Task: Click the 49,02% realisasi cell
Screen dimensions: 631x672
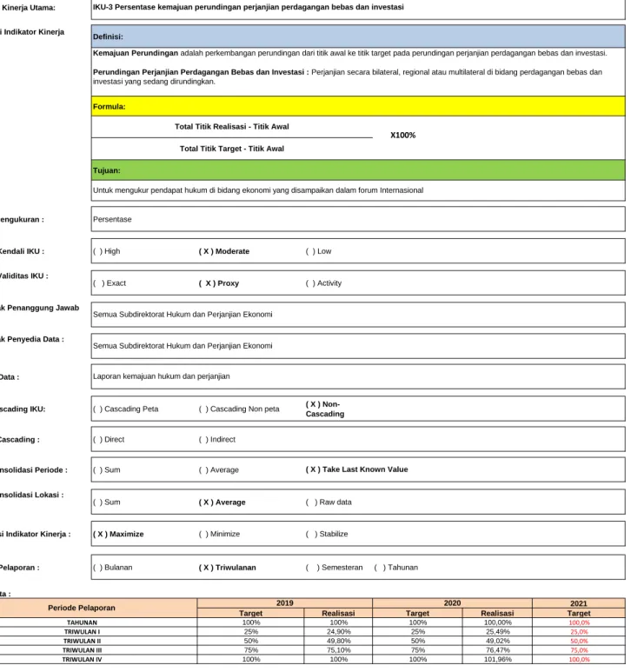Action: click(x=497, y=642)
